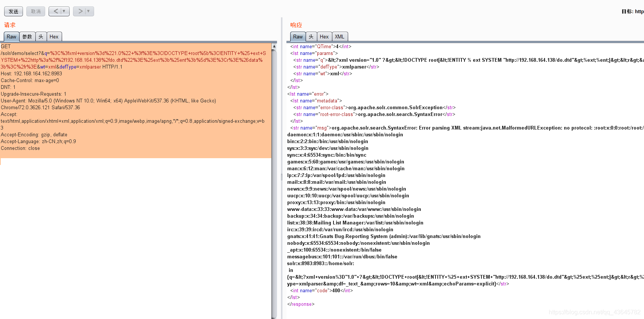Viewport: 644px width, 319px height.
Task: Click the sync:x:4:65534 passwd entry
Action: tap(327, 155)
